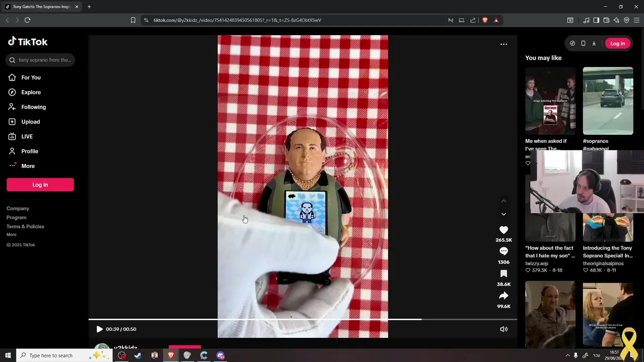The image size is (644, 362).
Task: Click the TikTok logo
Action: pyautogui.click(x=28, y=42)
